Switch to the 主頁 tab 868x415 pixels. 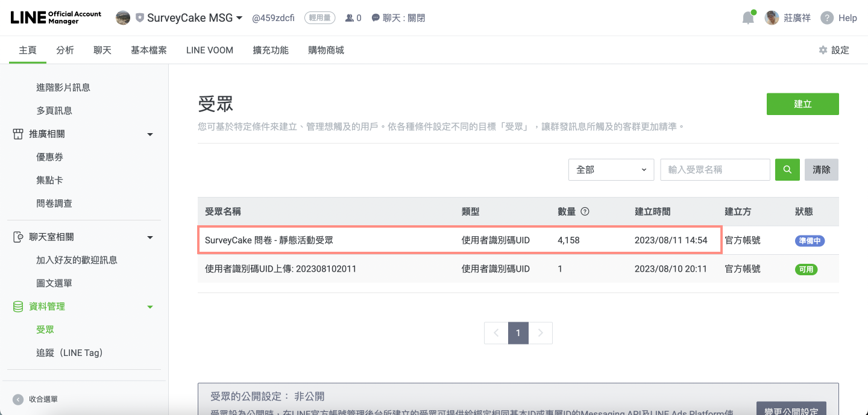28,50
